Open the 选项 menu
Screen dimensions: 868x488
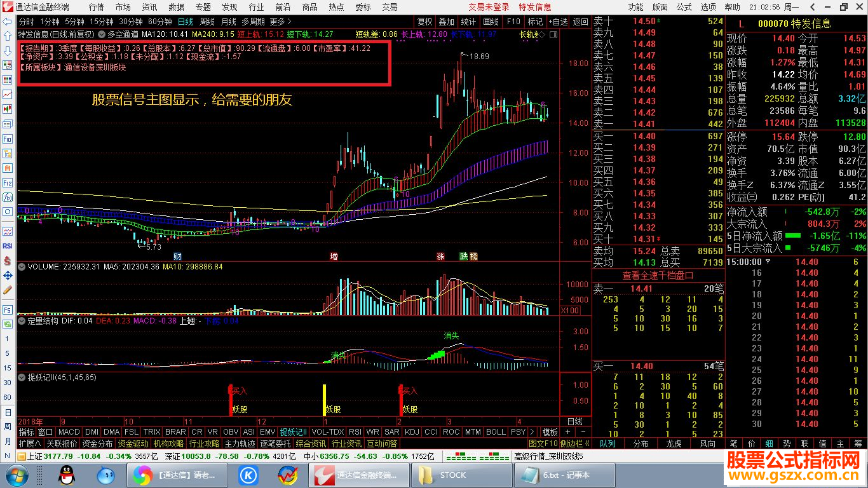pyautogui.click(x=709, y=7)
